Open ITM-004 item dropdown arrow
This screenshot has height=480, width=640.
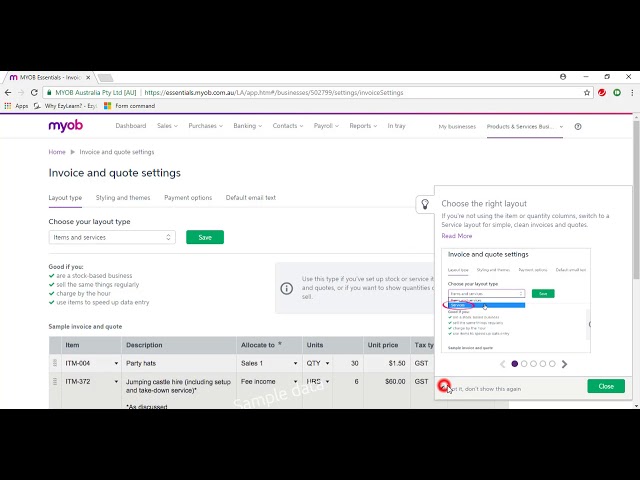116,363
